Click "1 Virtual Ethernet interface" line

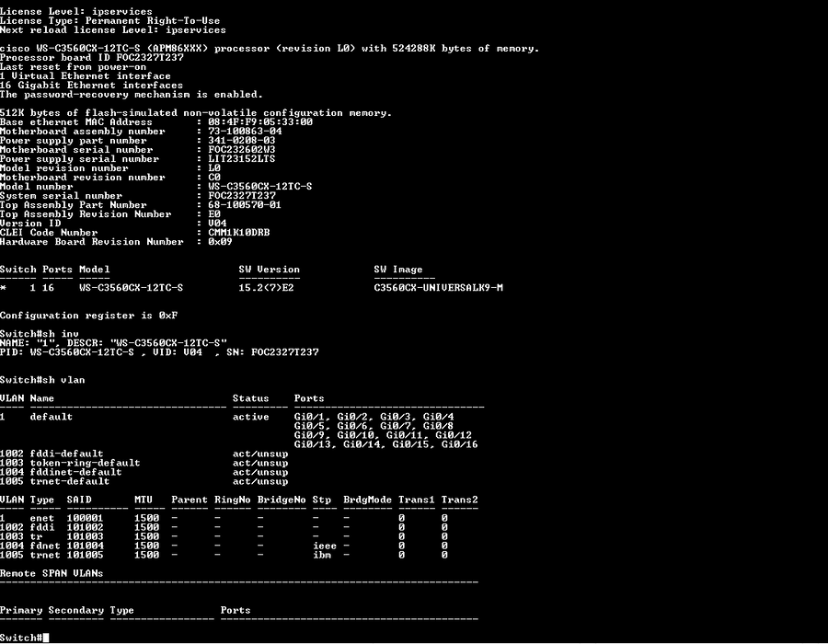(x=86, y=76)
